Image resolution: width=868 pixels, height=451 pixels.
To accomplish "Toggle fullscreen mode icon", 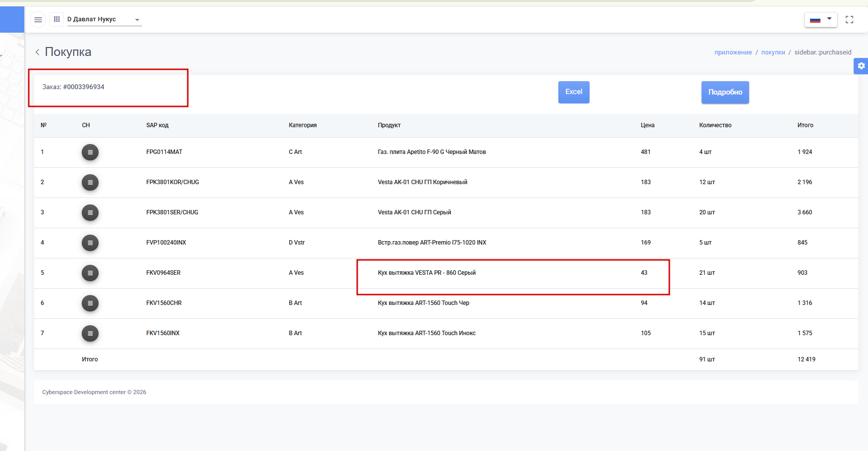I will [x=849, y=20].
